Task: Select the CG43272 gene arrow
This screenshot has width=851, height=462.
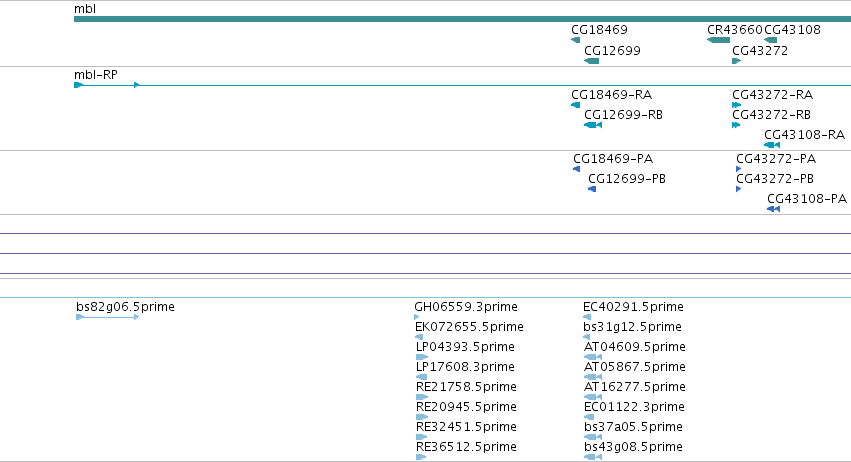Action: (736, 61)
